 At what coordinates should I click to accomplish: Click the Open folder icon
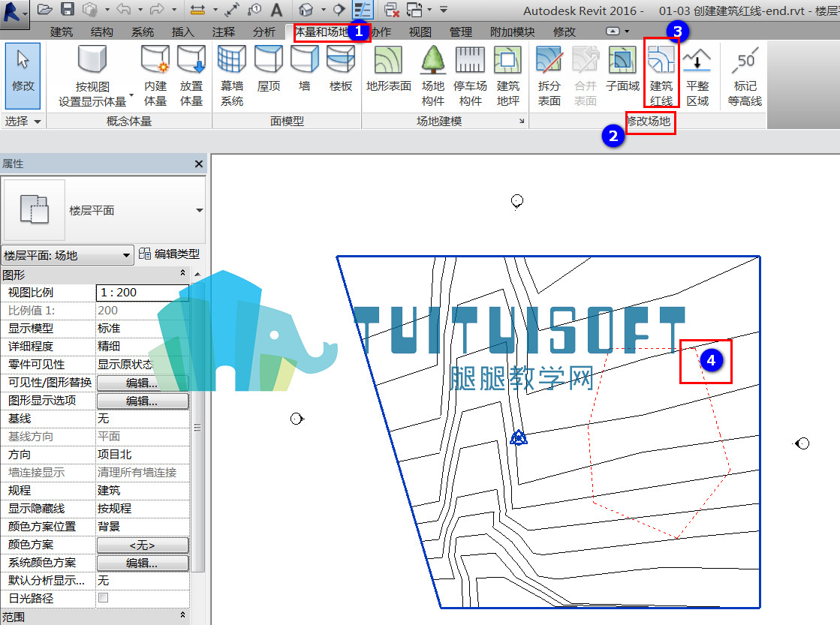[x=44, y=10]
